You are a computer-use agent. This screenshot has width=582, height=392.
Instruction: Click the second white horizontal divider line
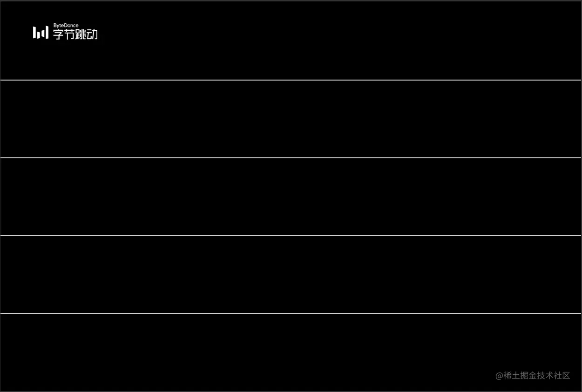pos(291,158)
